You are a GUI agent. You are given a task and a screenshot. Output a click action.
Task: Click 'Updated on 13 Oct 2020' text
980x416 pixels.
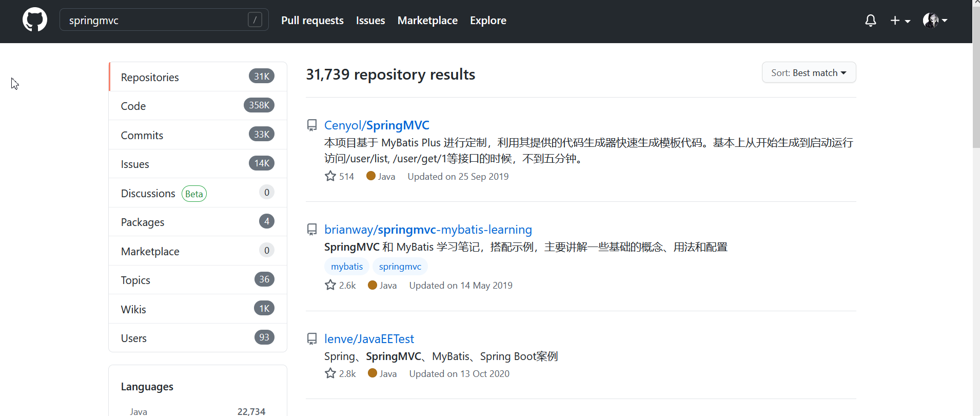click(x=459, y=373)
